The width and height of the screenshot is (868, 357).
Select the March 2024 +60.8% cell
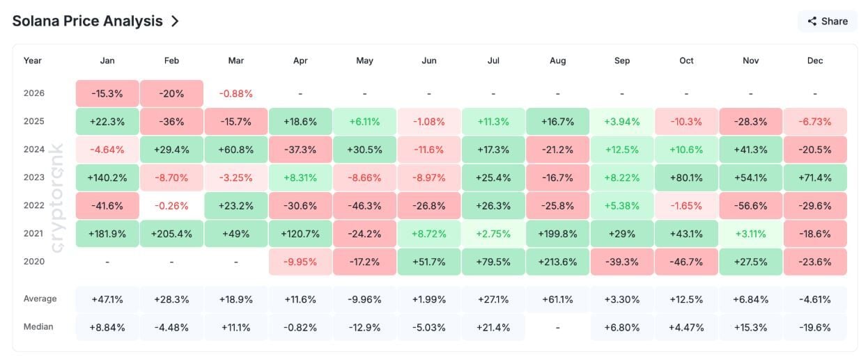coord(236,150)
